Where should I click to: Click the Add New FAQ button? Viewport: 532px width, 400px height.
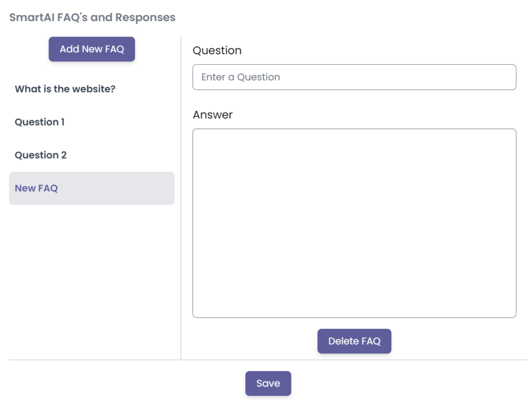[x=92, y=49]
